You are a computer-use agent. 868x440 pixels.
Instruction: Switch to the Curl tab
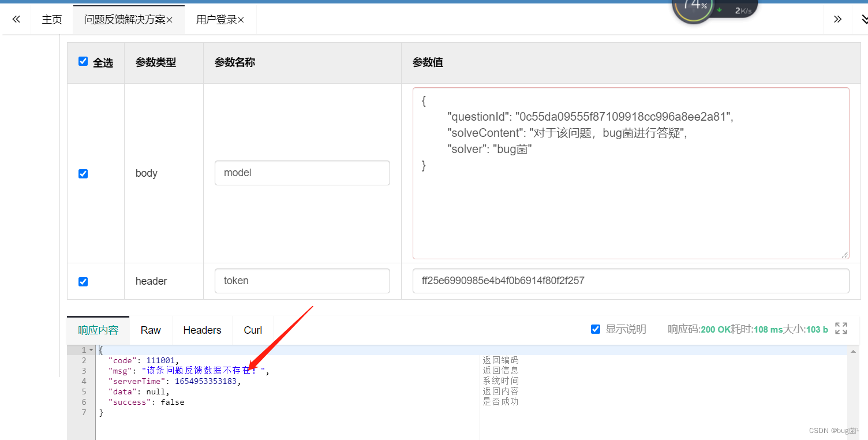253,330
